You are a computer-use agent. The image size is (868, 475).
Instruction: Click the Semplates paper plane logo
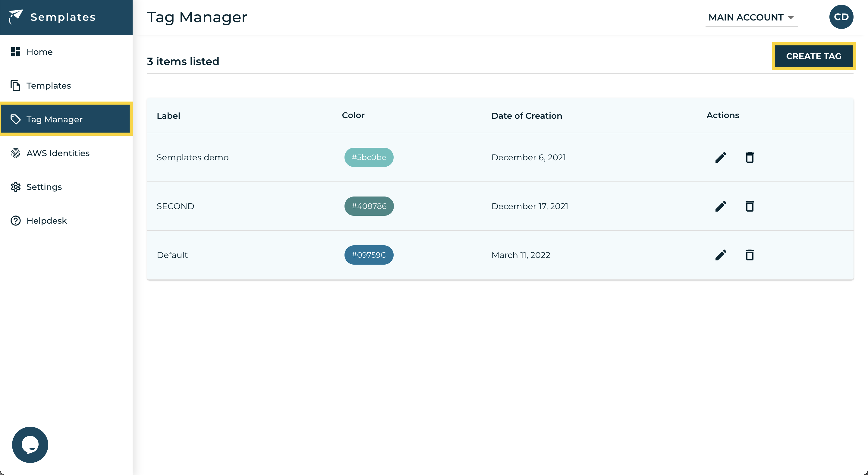(15, 17)
